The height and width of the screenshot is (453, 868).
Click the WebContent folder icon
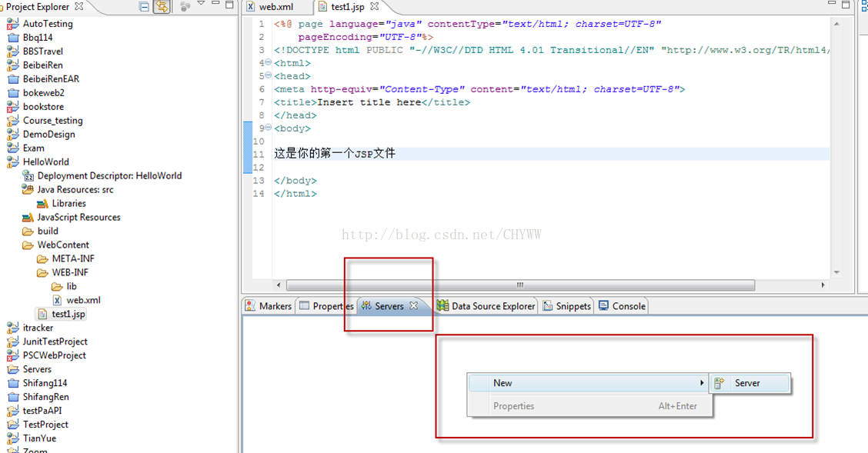pyautogui.click(x=28, y=245)
